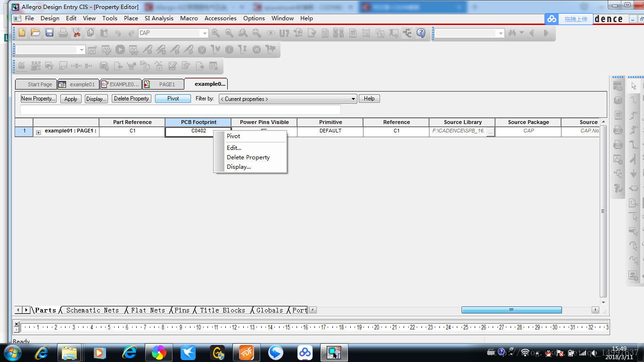Click the Copy icon in toolbar
The image size is (644, 362).
[x=90, y=33]
